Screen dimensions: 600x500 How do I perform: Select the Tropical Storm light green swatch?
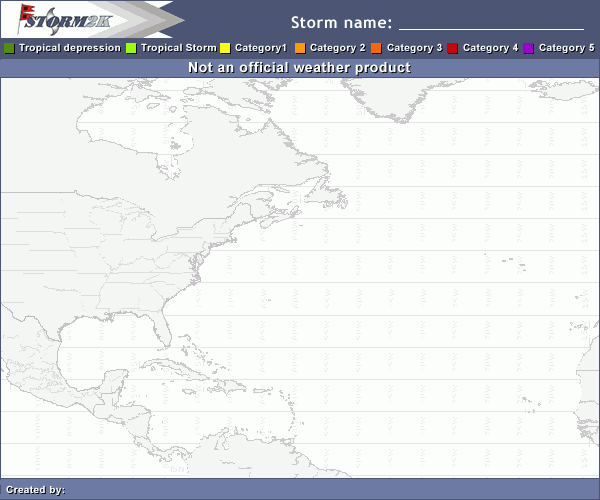pos(131,48)
